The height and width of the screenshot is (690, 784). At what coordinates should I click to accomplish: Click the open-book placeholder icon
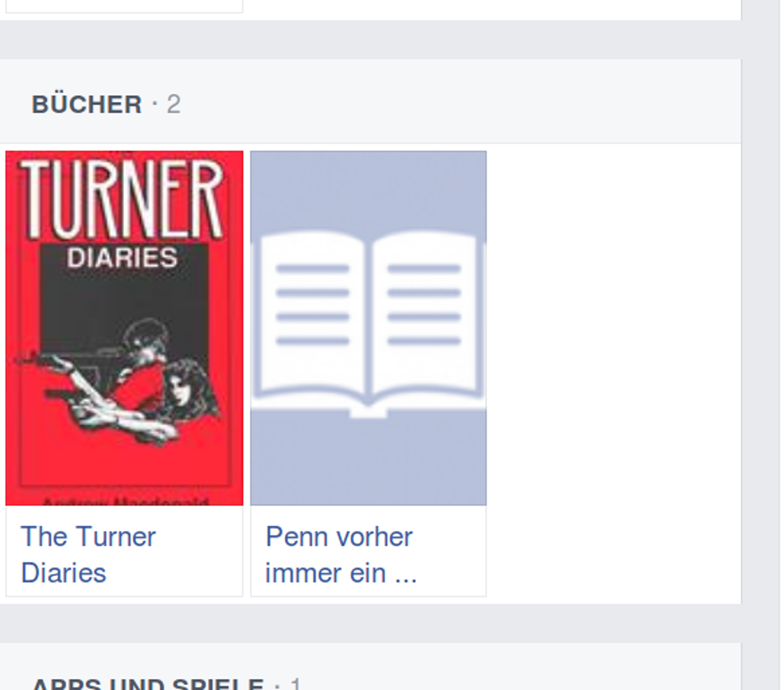pyautogui.click(x=369, y=324)
